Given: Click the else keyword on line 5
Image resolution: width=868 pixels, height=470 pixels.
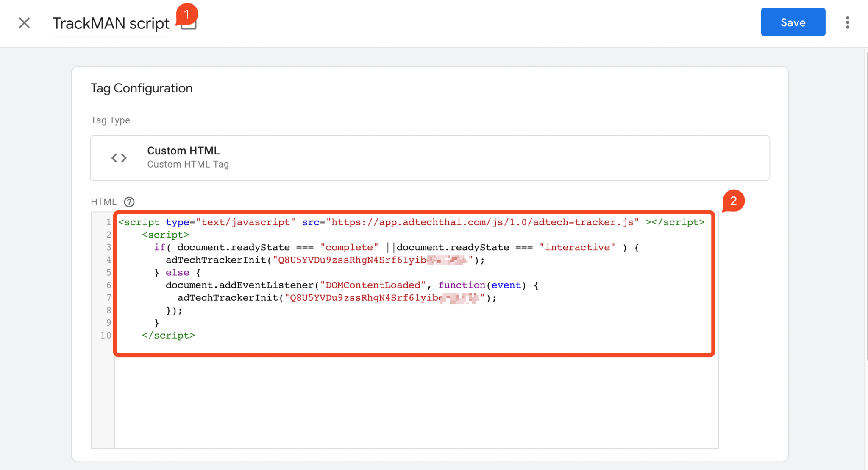Looking at the screenshot, I should click(x=178, y=272).
